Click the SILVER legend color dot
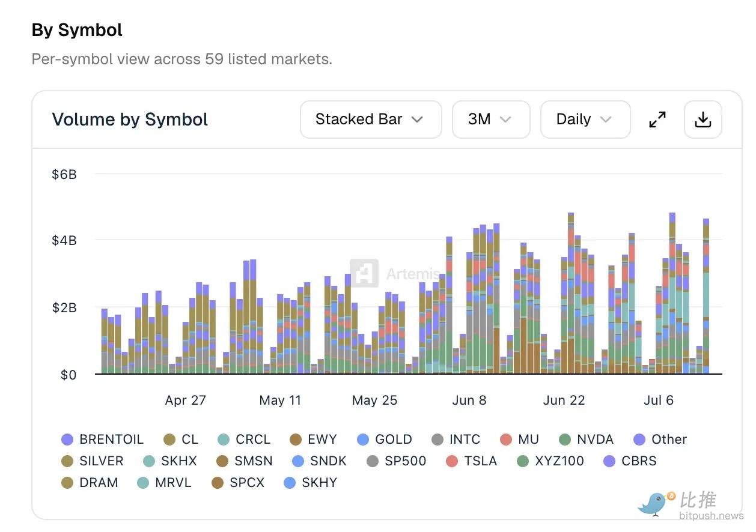The image size is (756, 532). point(67,461)
